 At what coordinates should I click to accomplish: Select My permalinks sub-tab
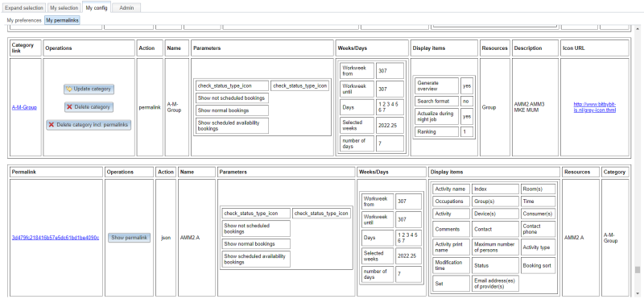62,20
